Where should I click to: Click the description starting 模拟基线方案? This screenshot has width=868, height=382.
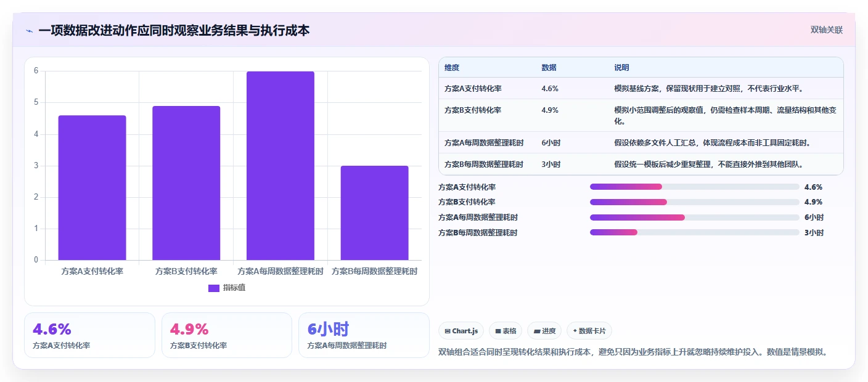point(708,88)
